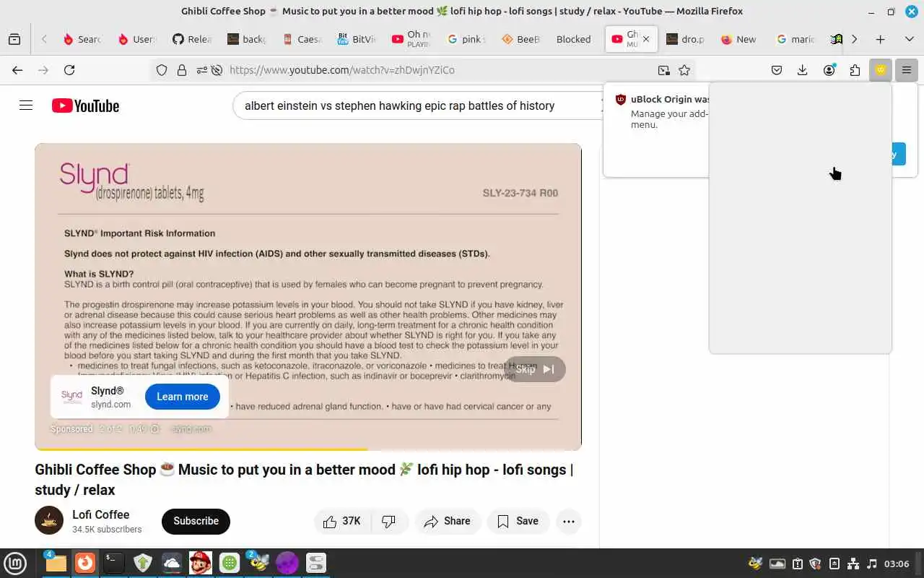Open the extensions puzzle-piece menu
The height and width of the screenshot is (578, 924).
pos(855,70)
